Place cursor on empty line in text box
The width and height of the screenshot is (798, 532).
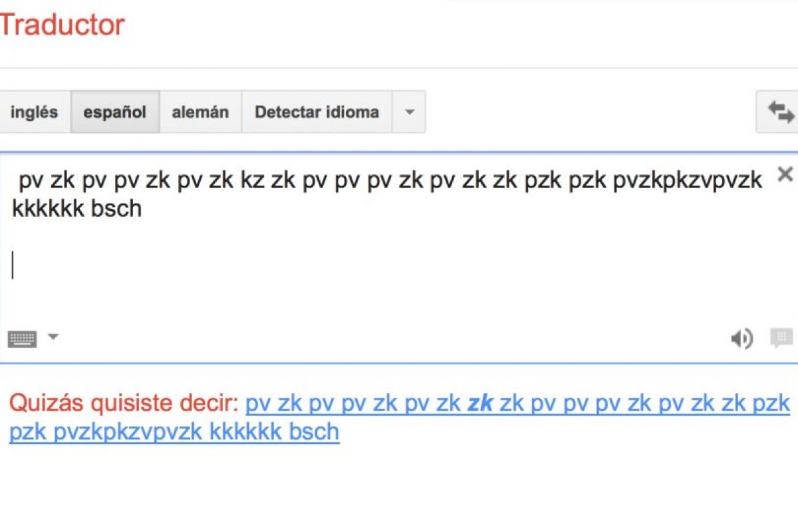click(199, 266)
